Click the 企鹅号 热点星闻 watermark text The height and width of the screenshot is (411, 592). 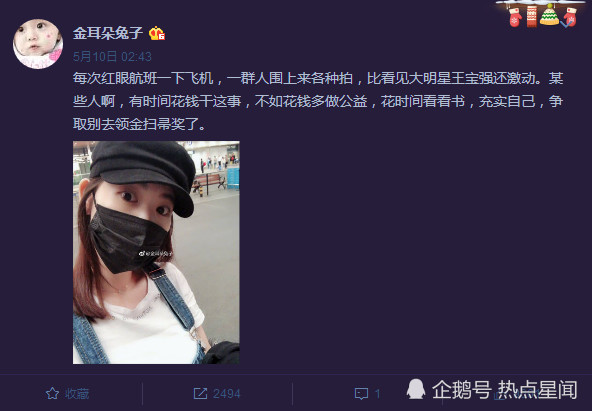505,389
